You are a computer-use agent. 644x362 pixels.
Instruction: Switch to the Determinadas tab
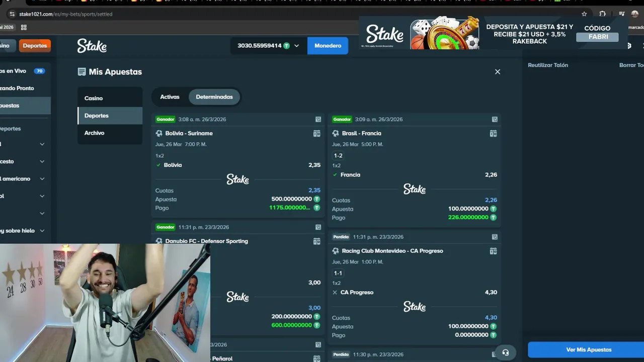[214, 97]
